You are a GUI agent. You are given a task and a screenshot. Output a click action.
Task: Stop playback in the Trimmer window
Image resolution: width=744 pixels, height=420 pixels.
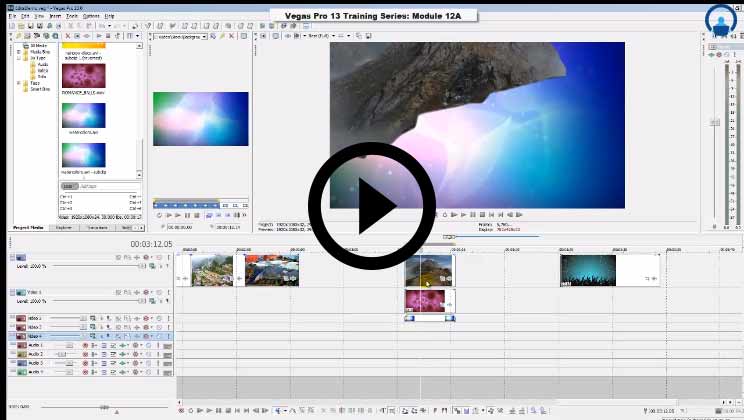pyautogui.click(x=197, y=215)
